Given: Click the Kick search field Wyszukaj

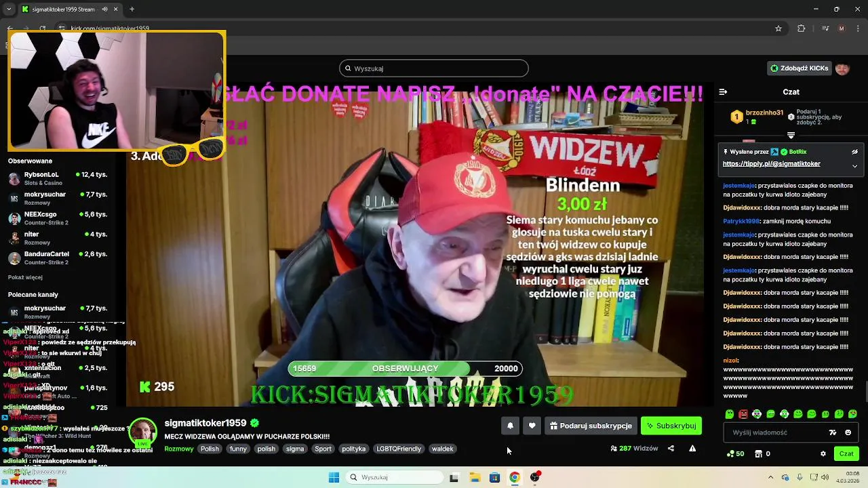Looking at the screenshot, I should click(433, 68).
